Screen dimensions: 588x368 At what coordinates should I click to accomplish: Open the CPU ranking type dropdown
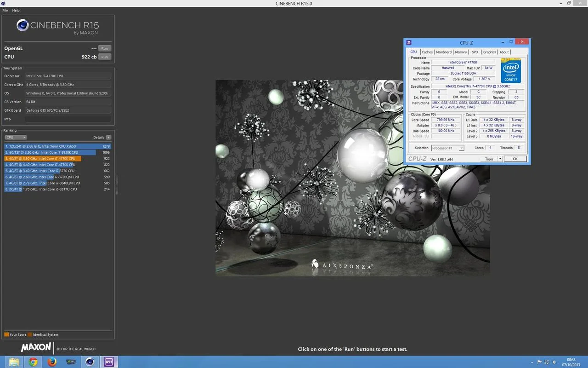click(16, 137)
